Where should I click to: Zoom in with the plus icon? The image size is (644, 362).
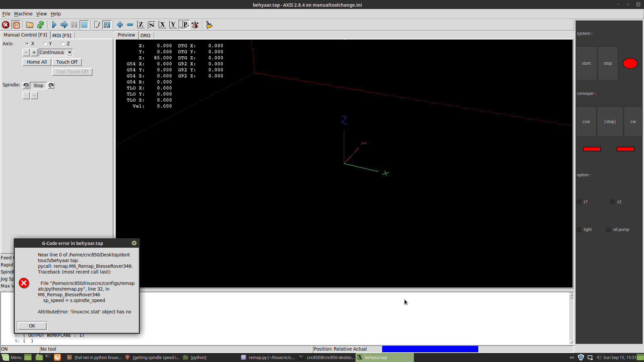click(120, 25)
